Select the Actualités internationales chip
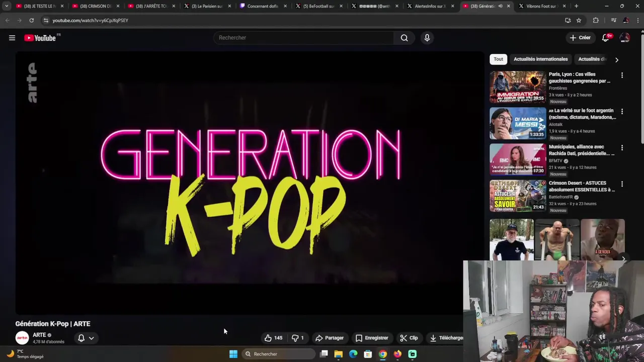This screenshot has width=644, height=362. pos(540,59)
